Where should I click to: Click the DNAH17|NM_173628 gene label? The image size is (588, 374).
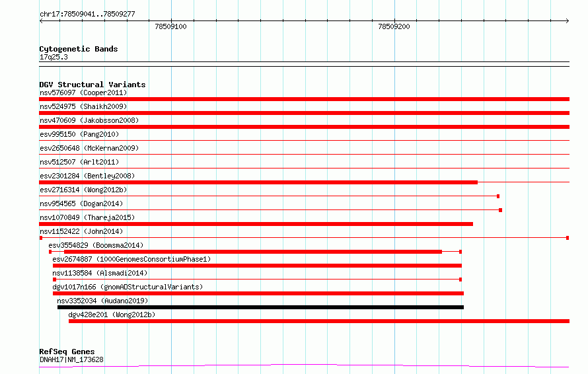(x=71, y=359)
